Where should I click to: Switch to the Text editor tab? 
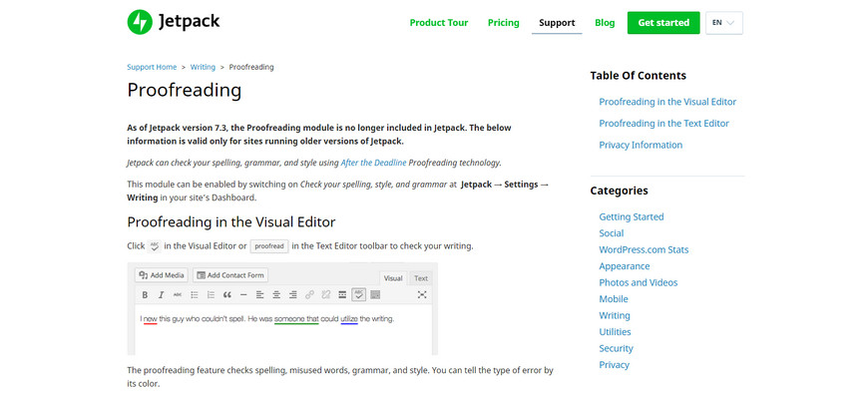[421, 278]
